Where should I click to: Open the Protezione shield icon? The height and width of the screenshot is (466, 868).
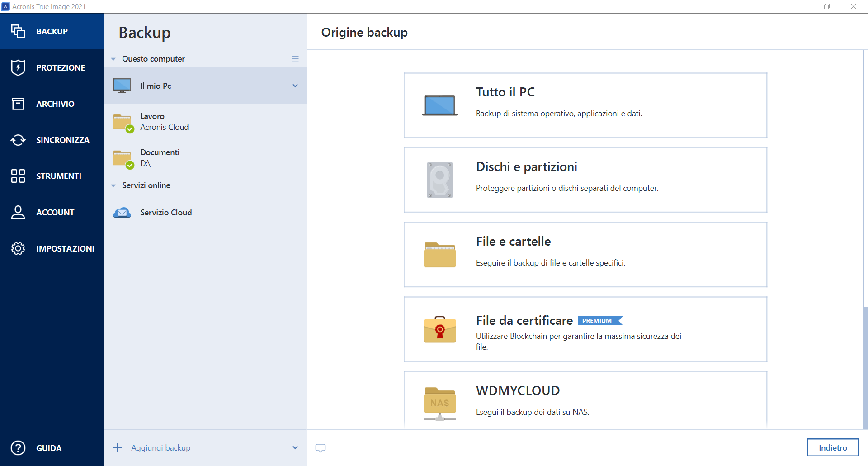pyautogui.click(x=18, y=68)
